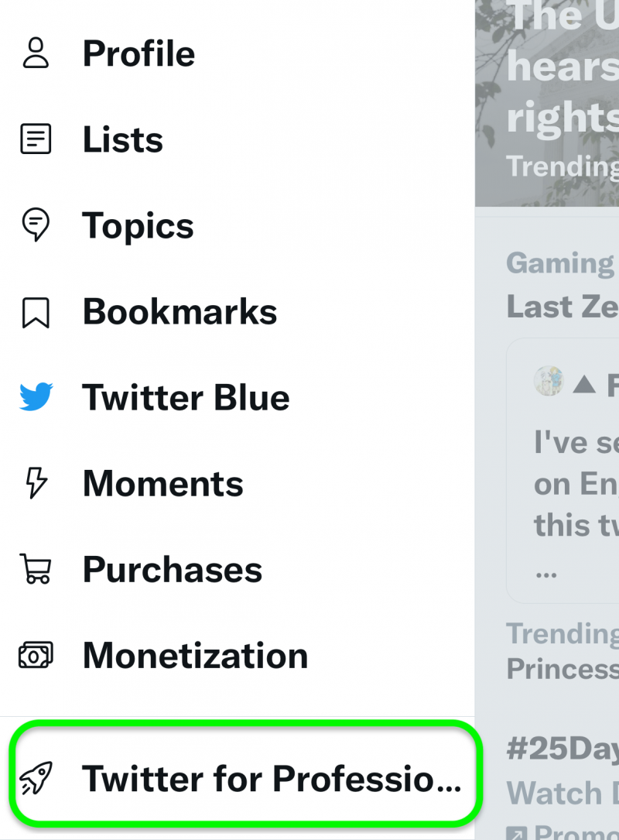Tap the Monetization cash icon
Screen dimensions: 619x840
tap(36, 655)
